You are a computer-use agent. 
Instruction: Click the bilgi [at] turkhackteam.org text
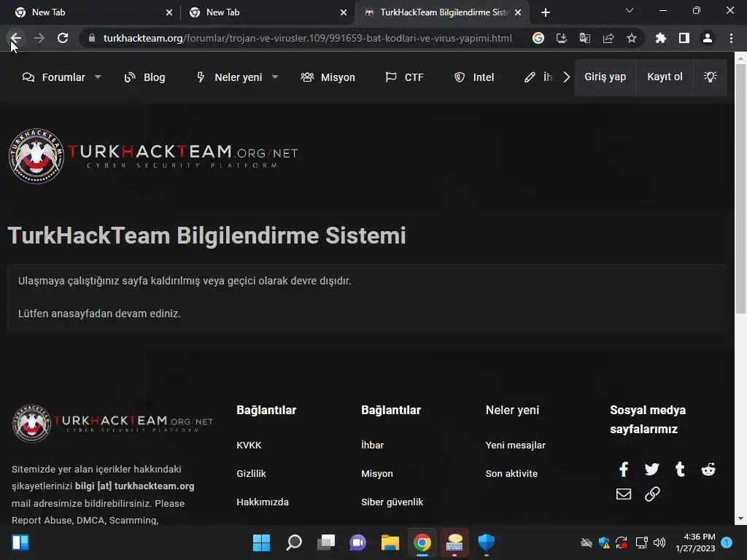pos(135,486)
